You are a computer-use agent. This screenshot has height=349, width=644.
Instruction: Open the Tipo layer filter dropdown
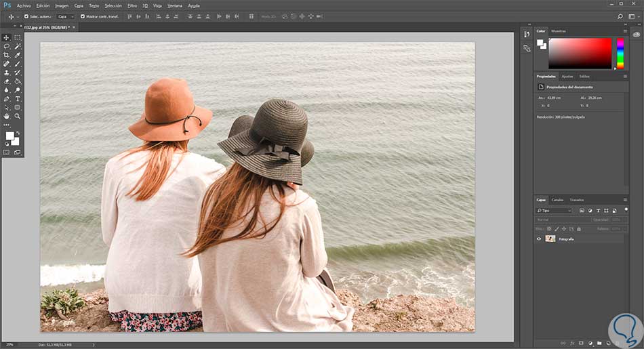coord(555,211)
